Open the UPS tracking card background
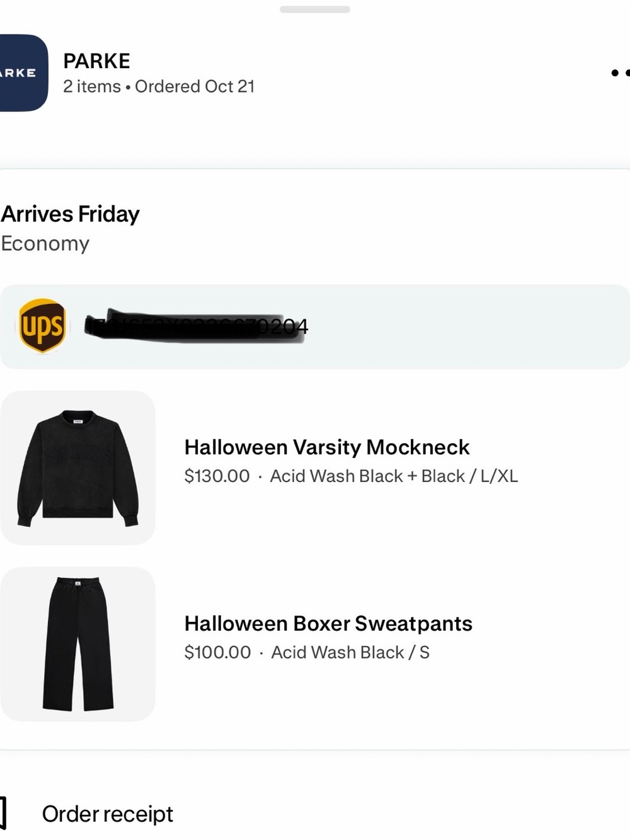Viewport: 630px width, 840px height. [315, 326]
